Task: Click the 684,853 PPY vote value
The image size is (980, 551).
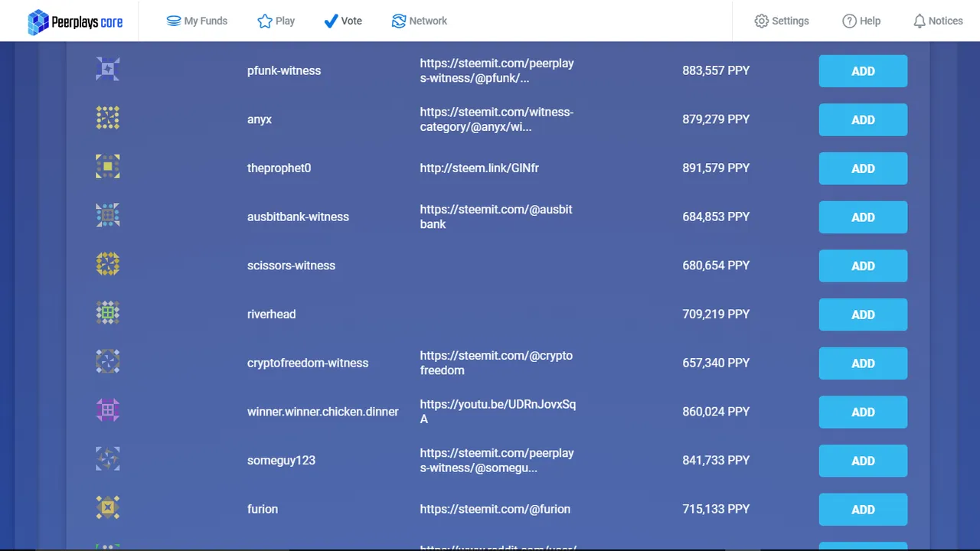Action: point(716,217)
